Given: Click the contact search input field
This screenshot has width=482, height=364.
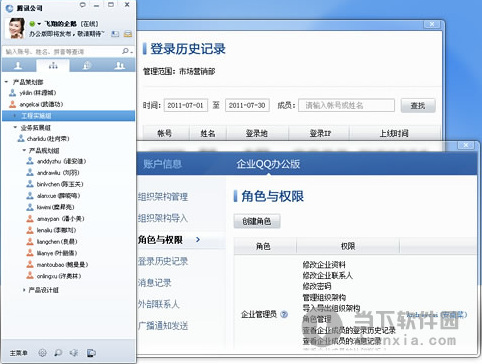Looking at the screenshot, I should click(x=62, y=51).
